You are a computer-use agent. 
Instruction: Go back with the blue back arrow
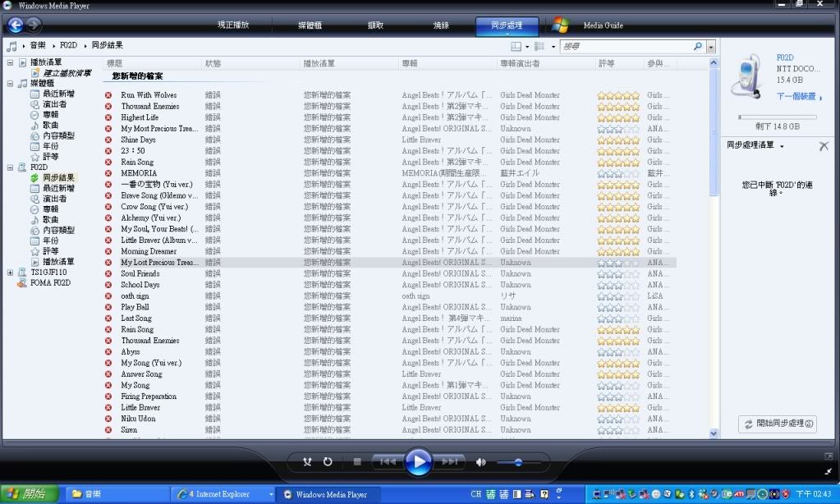[x=15, y=25]
